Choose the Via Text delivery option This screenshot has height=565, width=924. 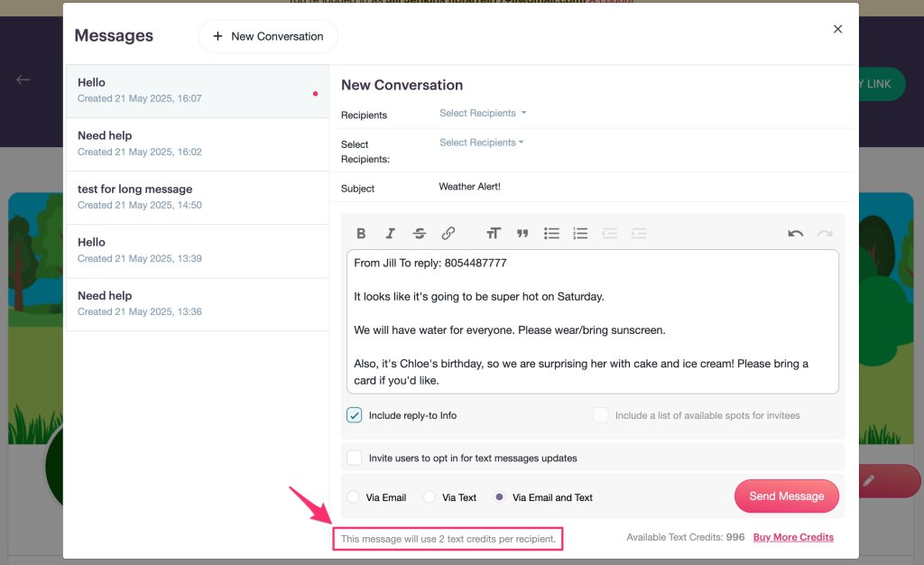(430, 497)
